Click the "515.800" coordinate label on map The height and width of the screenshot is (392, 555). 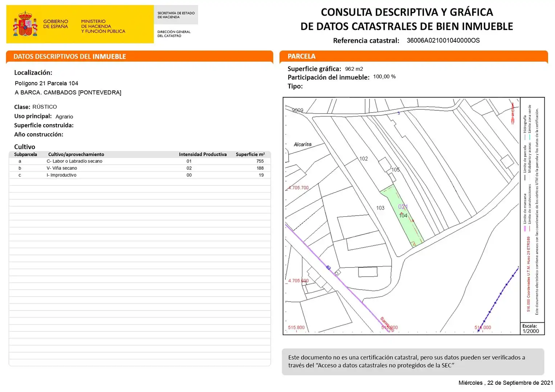pos(296,327)
